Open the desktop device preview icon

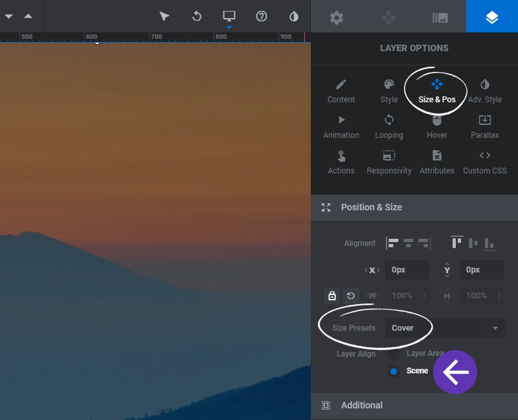tap(229, 16)
